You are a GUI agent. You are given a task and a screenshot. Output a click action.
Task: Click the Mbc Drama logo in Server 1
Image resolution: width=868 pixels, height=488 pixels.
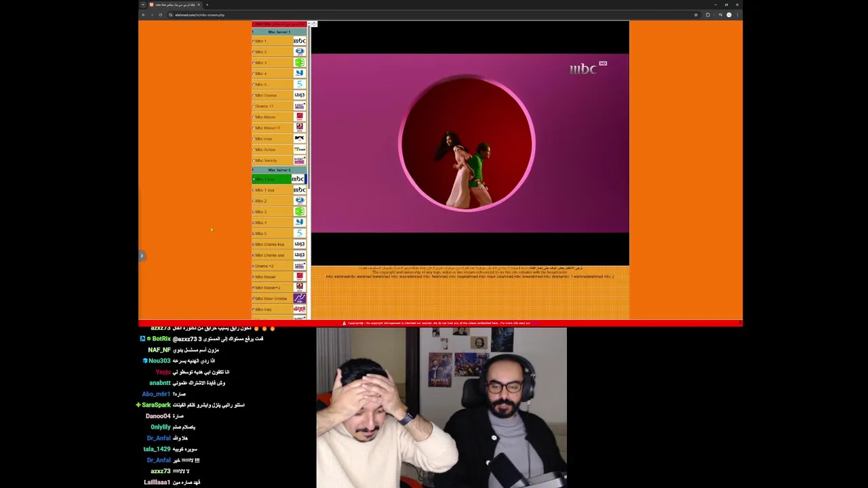coord(299,95)
